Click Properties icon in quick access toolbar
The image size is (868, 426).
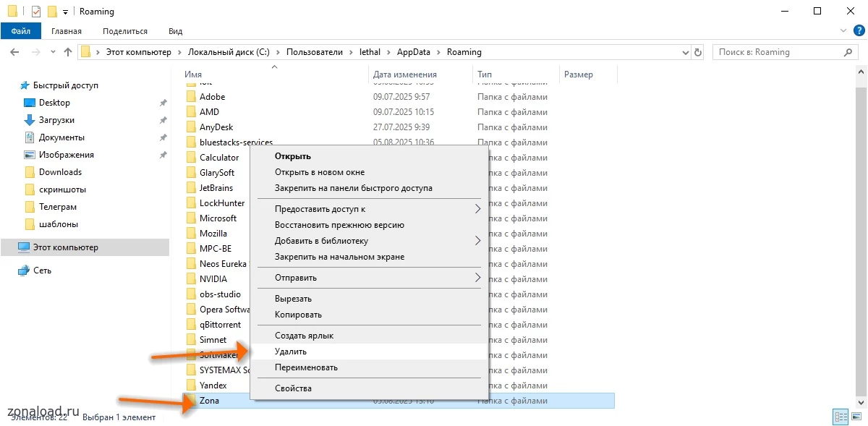pyautogui.click(x=36, y=12)
